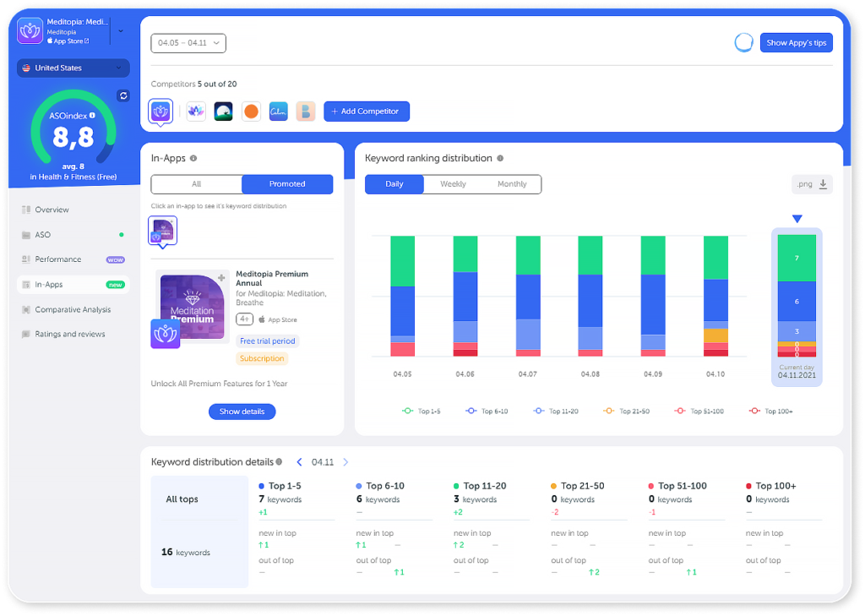Image resolution: width=865 pixels, height=616 pixels.
Task: Expand the app selector chevron
Action: point(121,31)
